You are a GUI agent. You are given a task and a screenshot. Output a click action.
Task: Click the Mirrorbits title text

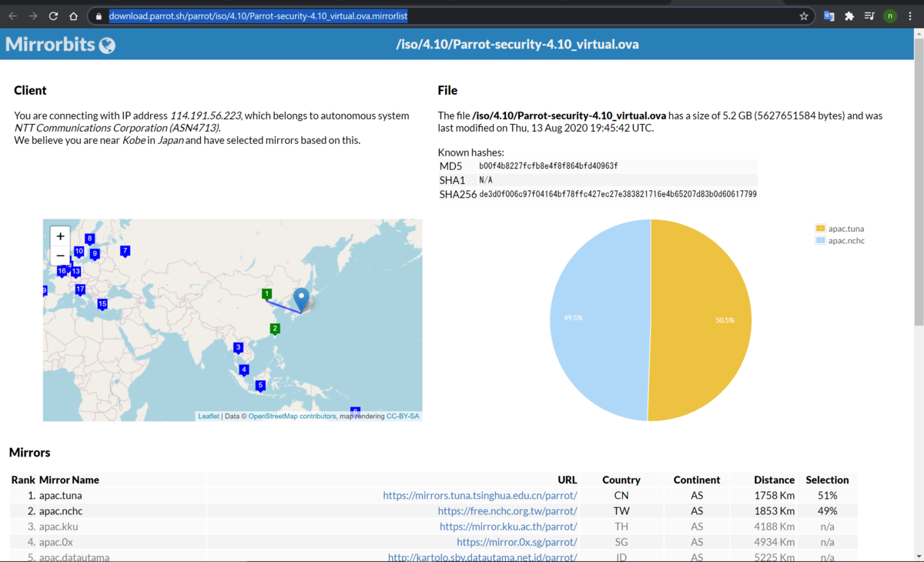click(x=50, y=45)
